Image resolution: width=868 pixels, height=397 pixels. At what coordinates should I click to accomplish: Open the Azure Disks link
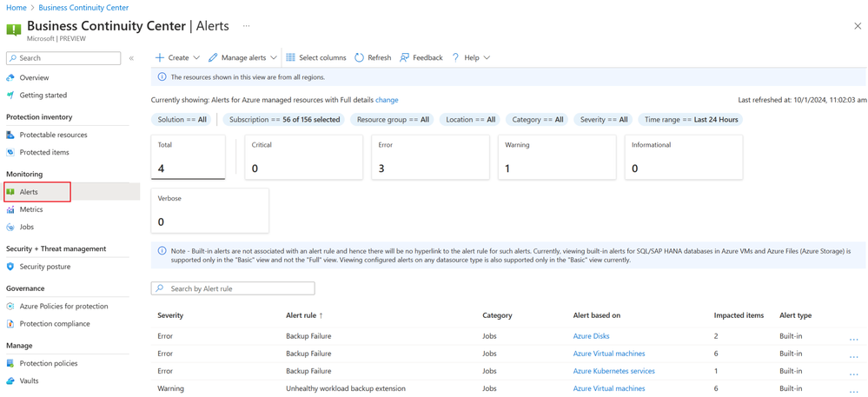point(591,336)
